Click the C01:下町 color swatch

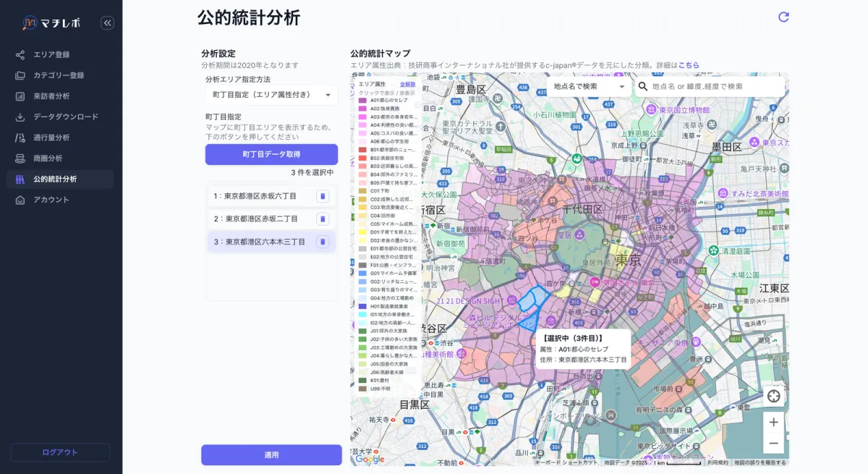[363, 191]
